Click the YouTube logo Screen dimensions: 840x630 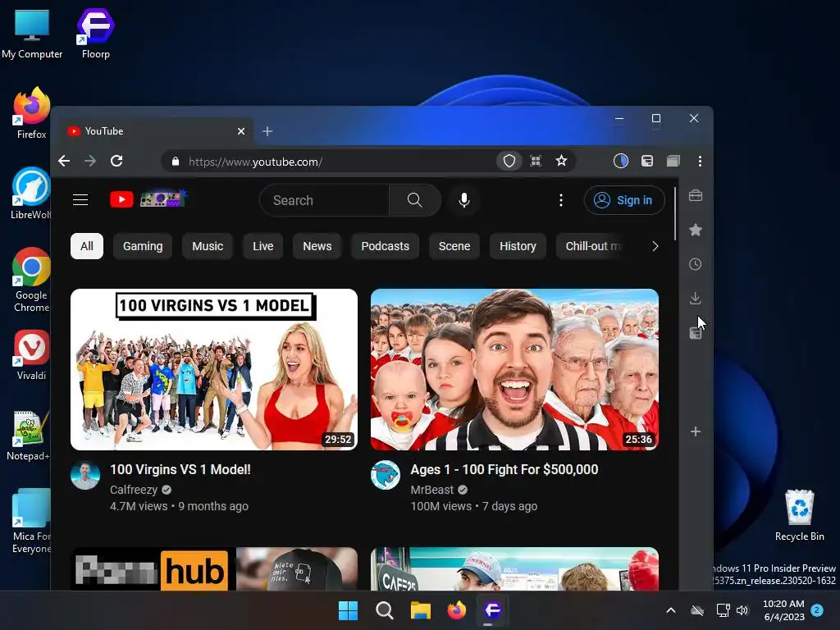pos(148,199)
